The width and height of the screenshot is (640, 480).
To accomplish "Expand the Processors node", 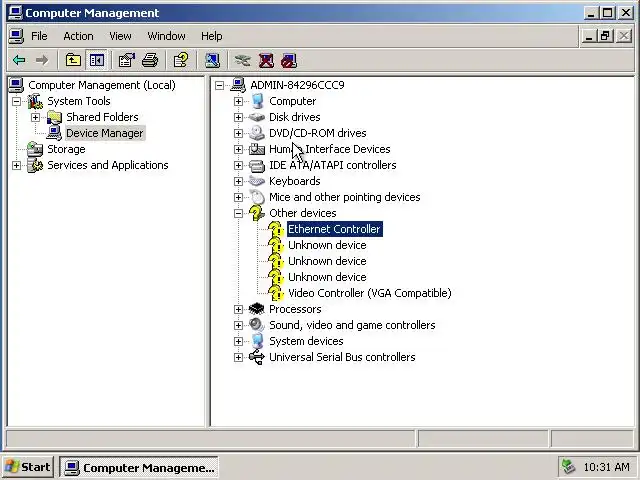I will (238, 309).
